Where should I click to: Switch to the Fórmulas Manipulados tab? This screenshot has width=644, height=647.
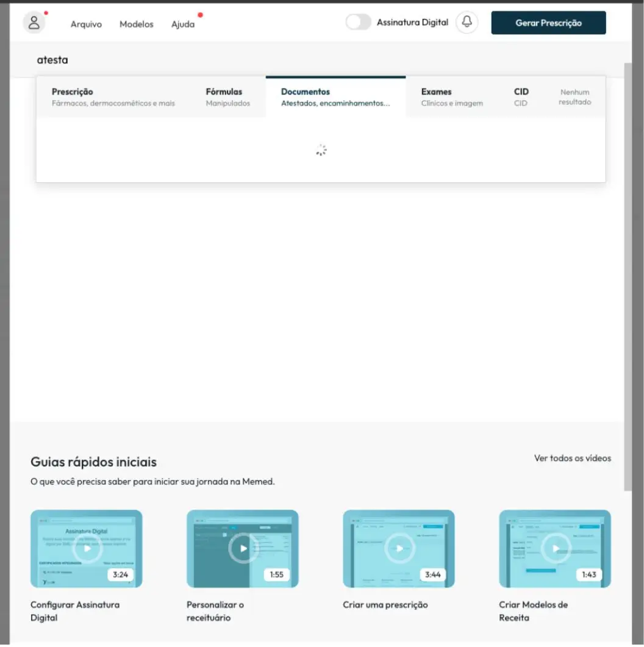pos(227,97)
